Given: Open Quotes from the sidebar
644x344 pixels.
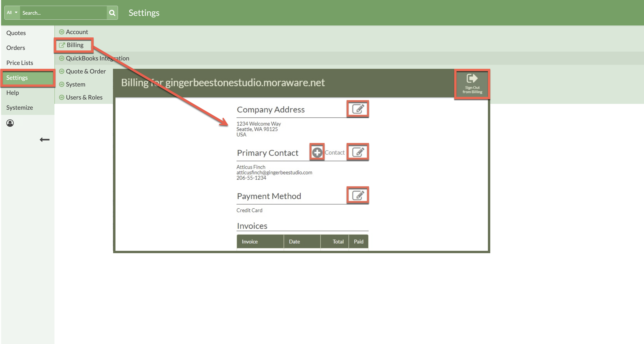Looking at the screenshot, I should (16, 33).
